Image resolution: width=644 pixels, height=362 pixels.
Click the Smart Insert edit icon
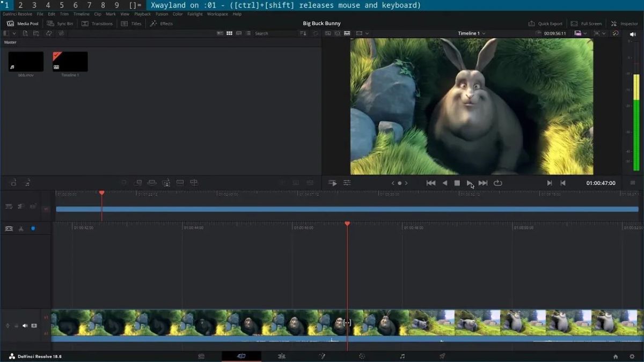coord(124,183)
